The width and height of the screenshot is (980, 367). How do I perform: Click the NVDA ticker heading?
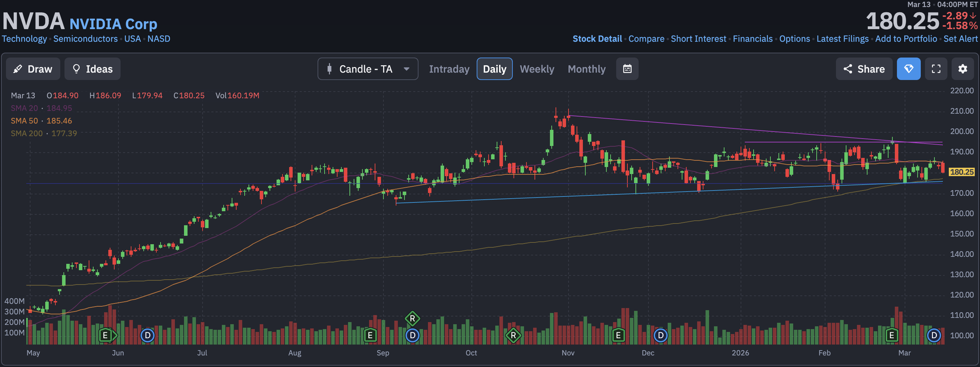34,21
